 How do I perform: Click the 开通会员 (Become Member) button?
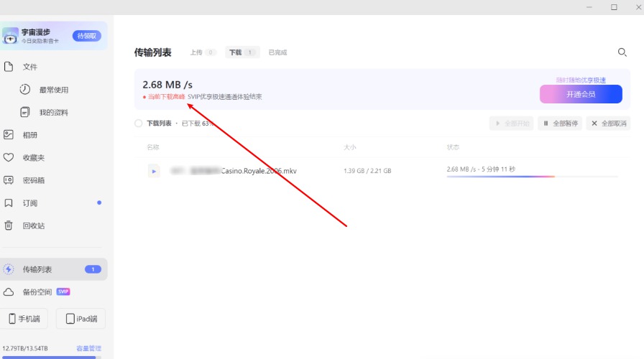pos(581,94)
